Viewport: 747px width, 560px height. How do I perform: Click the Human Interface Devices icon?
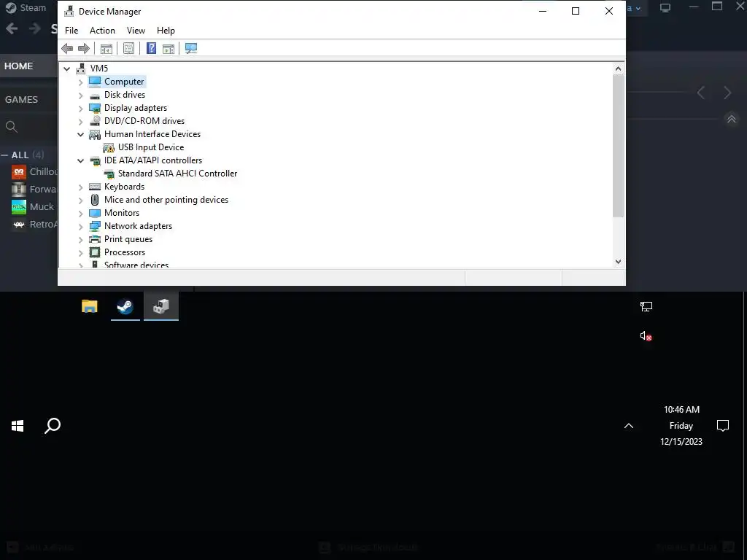pyautogui.click(x=95, y=134)
